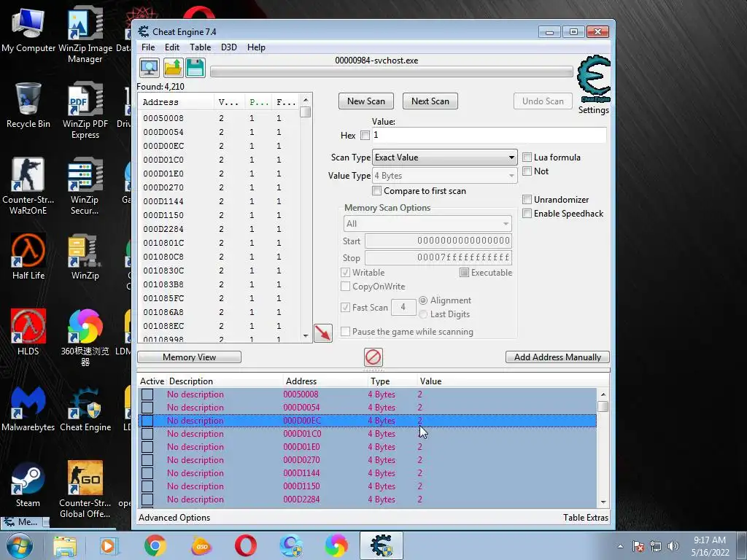The height and width of the screenshot is (560, 747).
Task: Open Chrome from the taskbar
Action: tap(155, 545)
